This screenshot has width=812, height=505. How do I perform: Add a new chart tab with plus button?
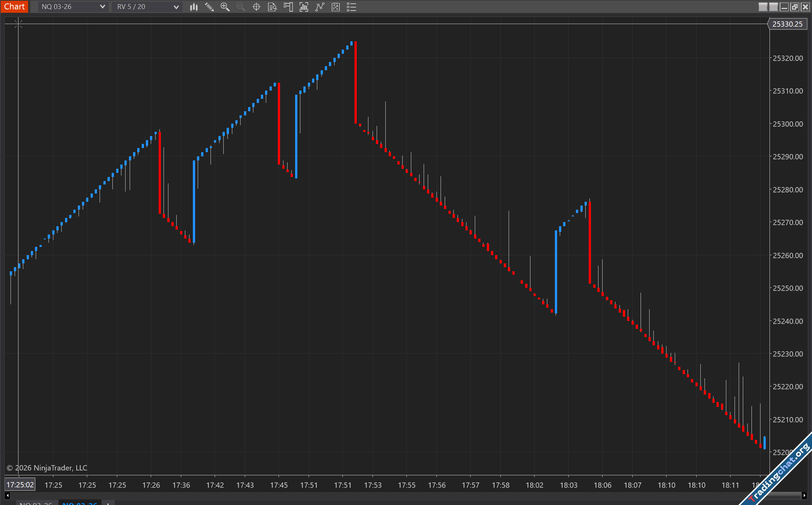tap(108, 503)
